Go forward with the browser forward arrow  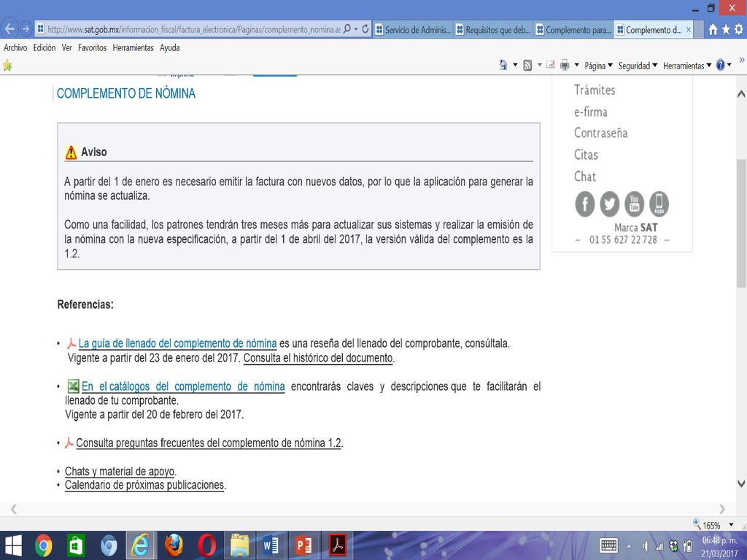(x=26, y=28)
